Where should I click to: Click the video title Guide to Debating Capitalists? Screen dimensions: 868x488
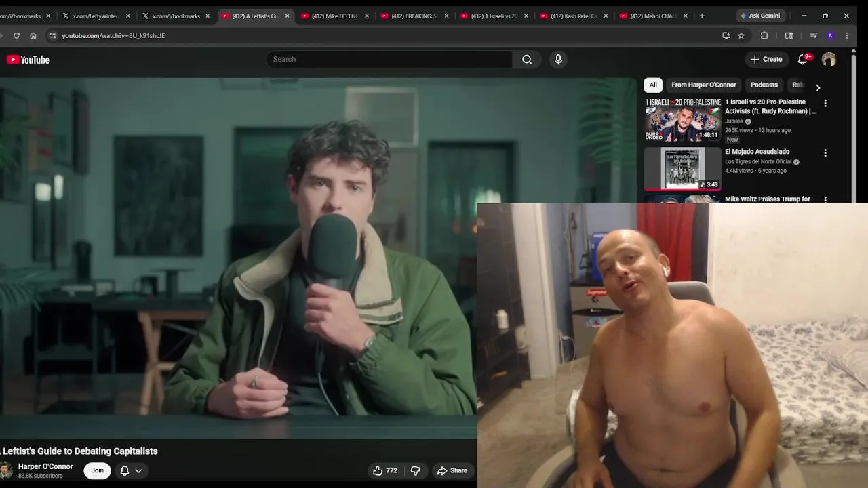(79, 451)
